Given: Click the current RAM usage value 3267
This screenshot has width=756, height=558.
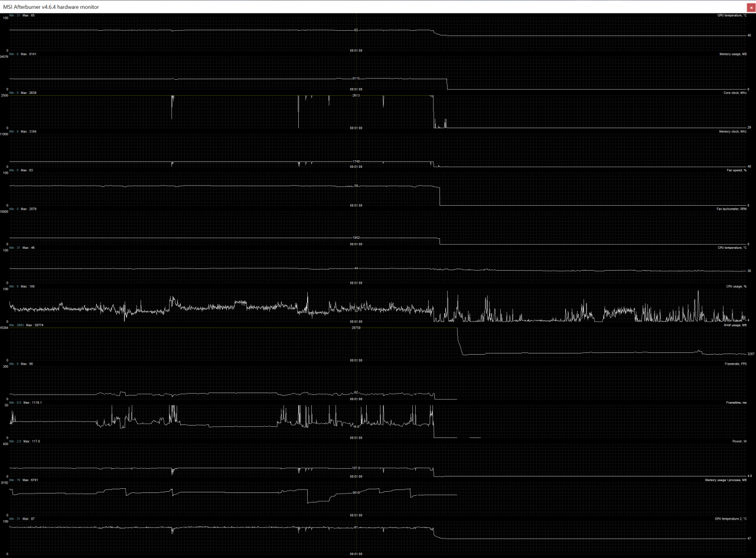Looking at the screenshot, I should coord(751,354).
